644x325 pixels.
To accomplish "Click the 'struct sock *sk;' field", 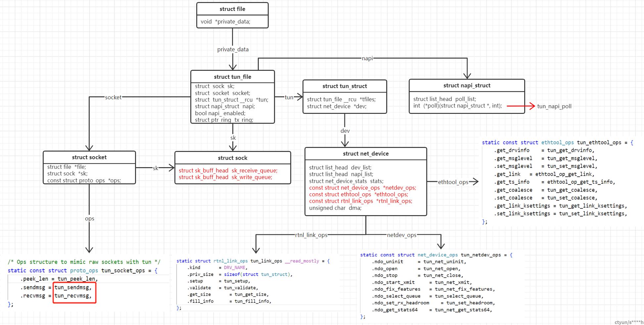I will [67, 173].
